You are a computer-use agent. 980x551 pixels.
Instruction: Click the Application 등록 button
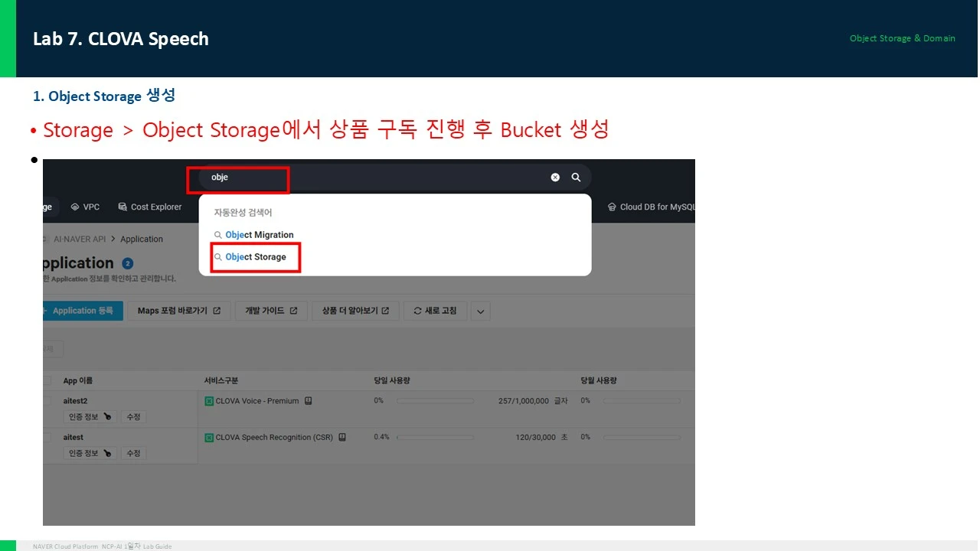(83, 311)
